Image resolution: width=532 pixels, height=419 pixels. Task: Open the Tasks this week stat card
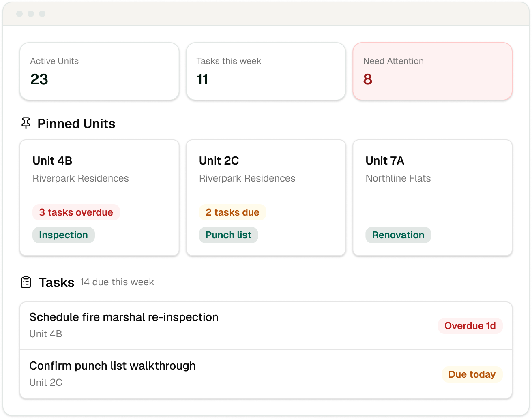pyautogui.click(x=266, y=71)
